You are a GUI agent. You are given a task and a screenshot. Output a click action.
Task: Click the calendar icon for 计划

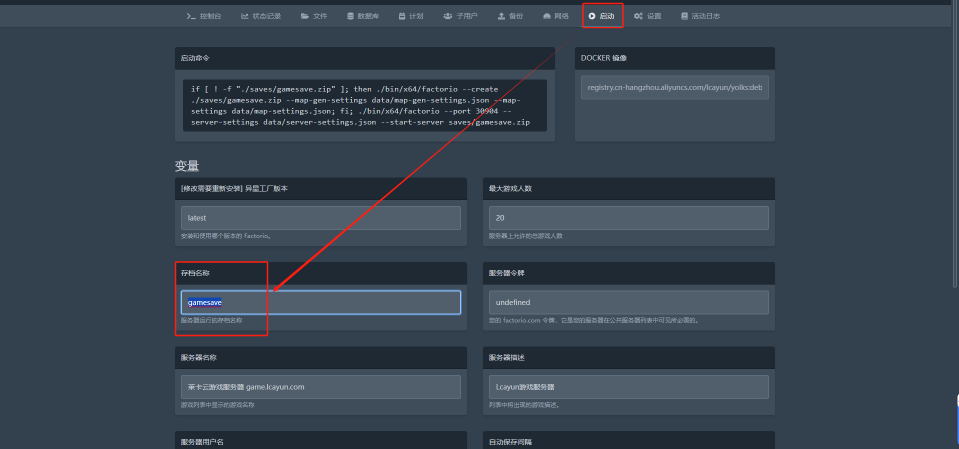[401, 16]
